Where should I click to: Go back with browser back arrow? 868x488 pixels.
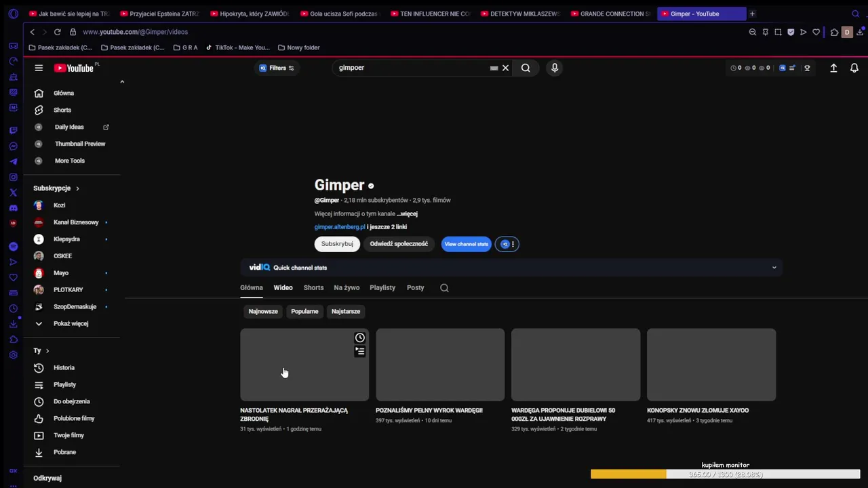[32, 32]
